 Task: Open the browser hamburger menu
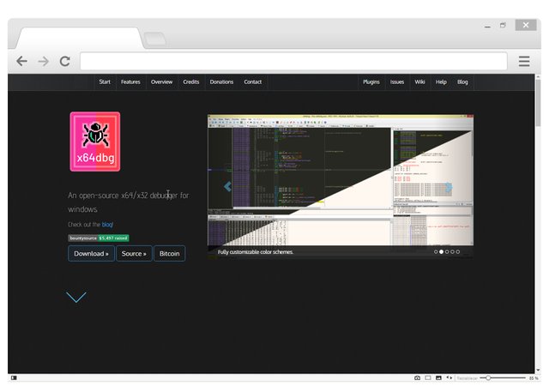(524, 61)
